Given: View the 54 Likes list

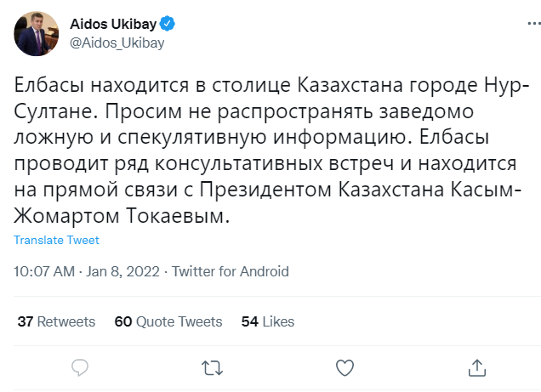Looking at the screenshot, I should 267,321.
